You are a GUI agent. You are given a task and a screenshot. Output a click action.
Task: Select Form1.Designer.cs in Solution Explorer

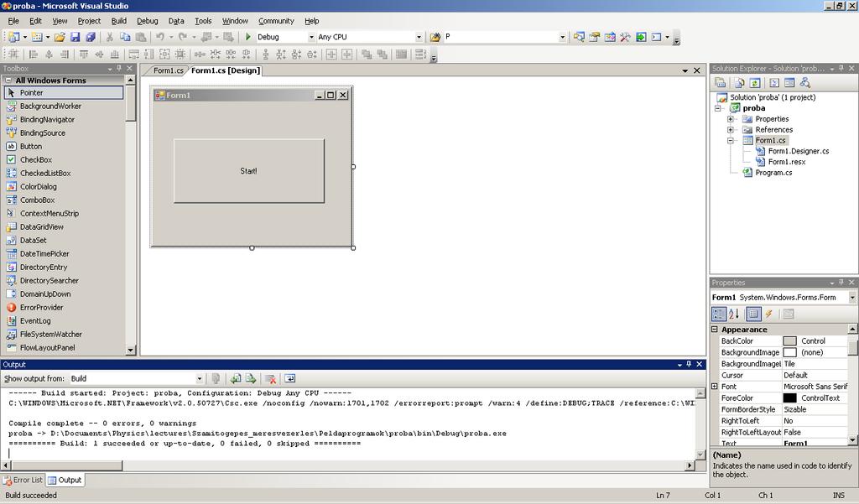coord(799,151)
